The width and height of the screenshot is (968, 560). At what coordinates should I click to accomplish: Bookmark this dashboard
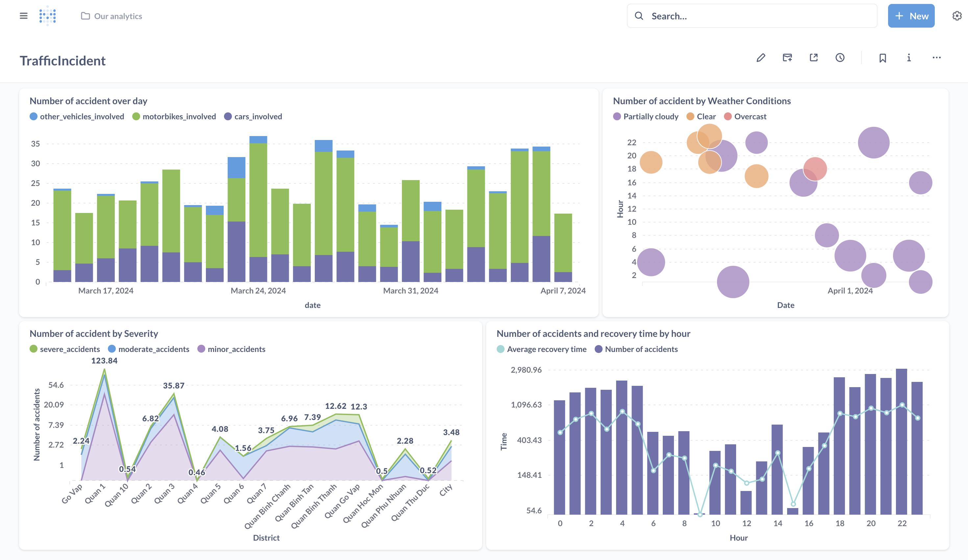(882, 58)
